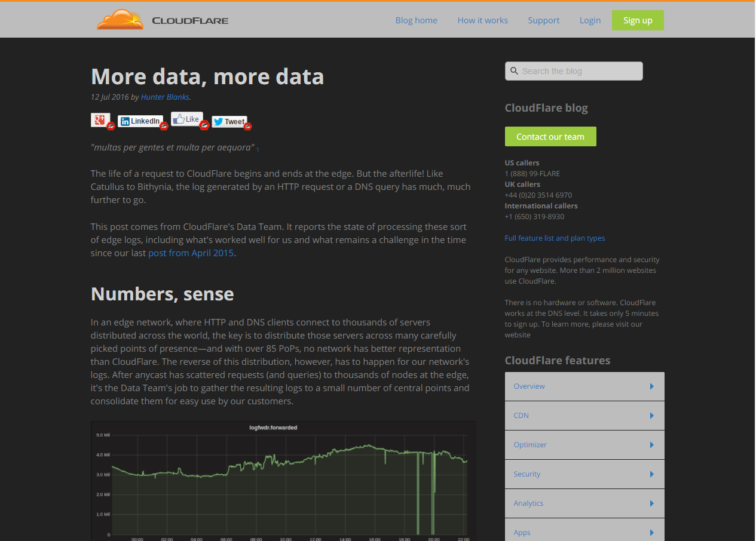The width and height of the screenshot is (756, 541).
Task: Share post via Google Plus button
Action: (100, 120)
